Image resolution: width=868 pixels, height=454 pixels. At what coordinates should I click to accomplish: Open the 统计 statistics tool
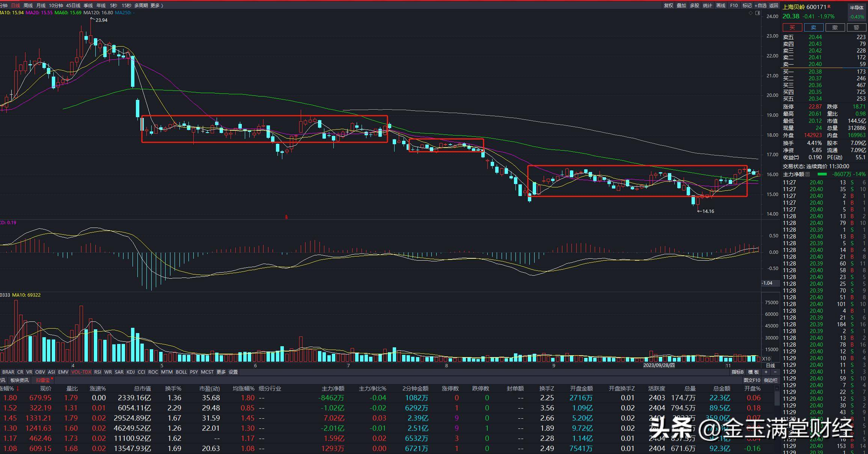(707, 6)
